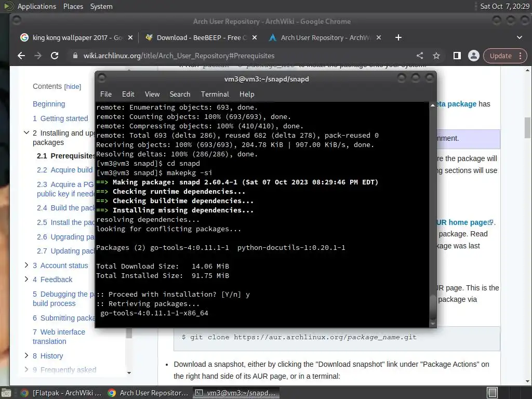Click the site lock icon in address bar

tap(75, 56)
